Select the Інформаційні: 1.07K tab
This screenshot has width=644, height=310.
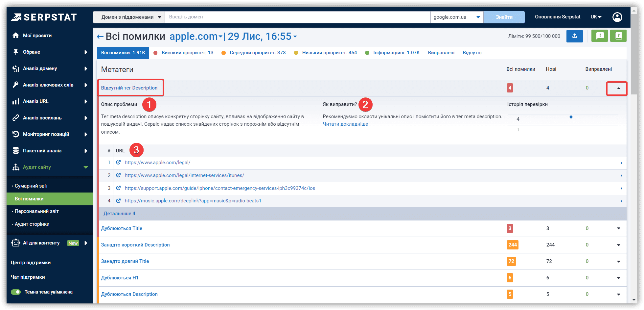click(392, 53)
